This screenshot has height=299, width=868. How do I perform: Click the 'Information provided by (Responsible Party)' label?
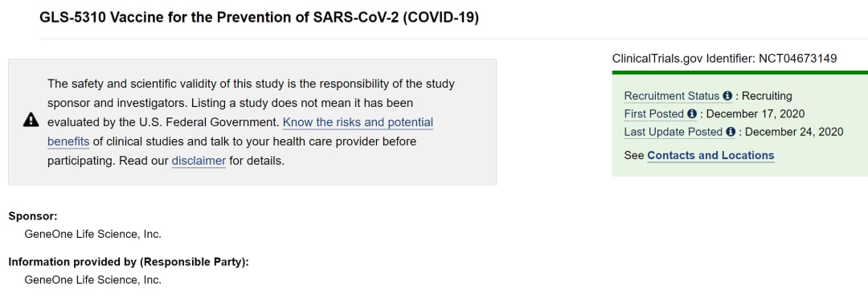(129, 262)
